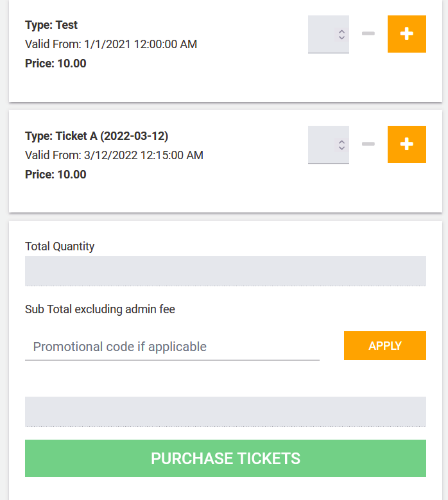Click down arrow on Ticket A quantity spinner
Screen dimensions: 448x500
[x=341, y=148]
